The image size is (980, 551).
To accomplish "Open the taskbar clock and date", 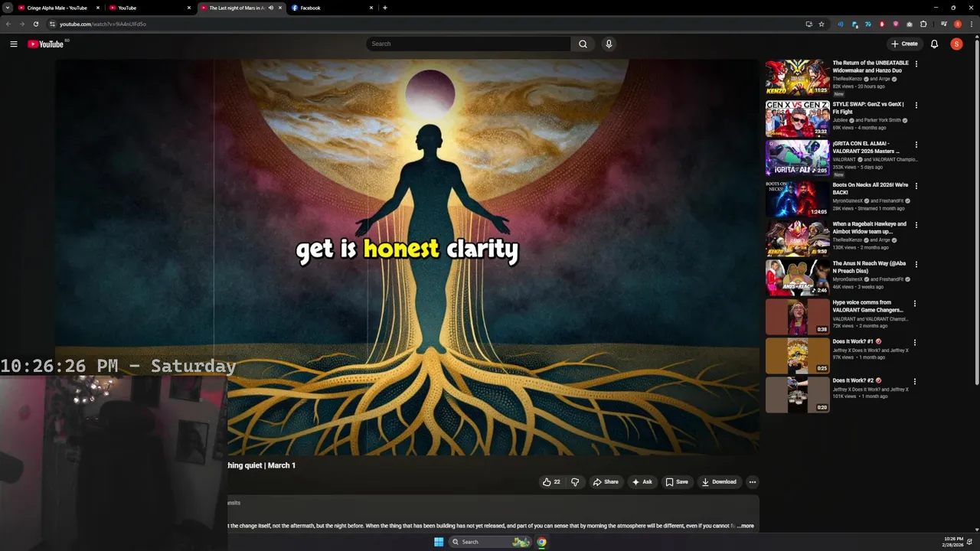I will [x=954, y=541].
